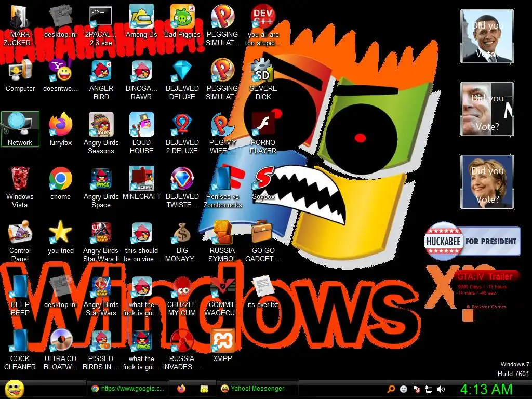Open BEJEWED 2 DELUXE shortcut
This screenshot has width=532, height=399.
tap(182, 133)
